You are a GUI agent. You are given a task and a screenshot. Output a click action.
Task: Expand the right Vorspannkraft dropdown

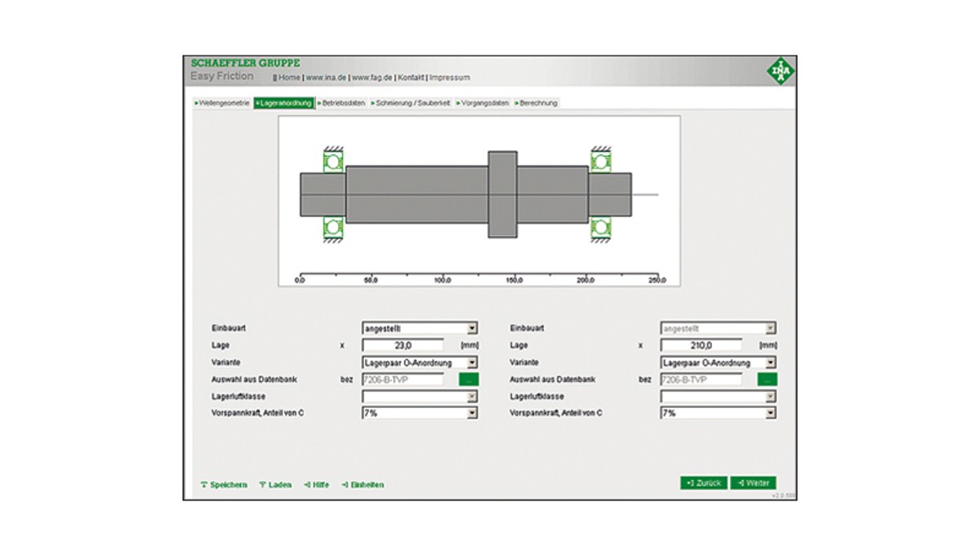pyautogui.click(x=769, y=414)
